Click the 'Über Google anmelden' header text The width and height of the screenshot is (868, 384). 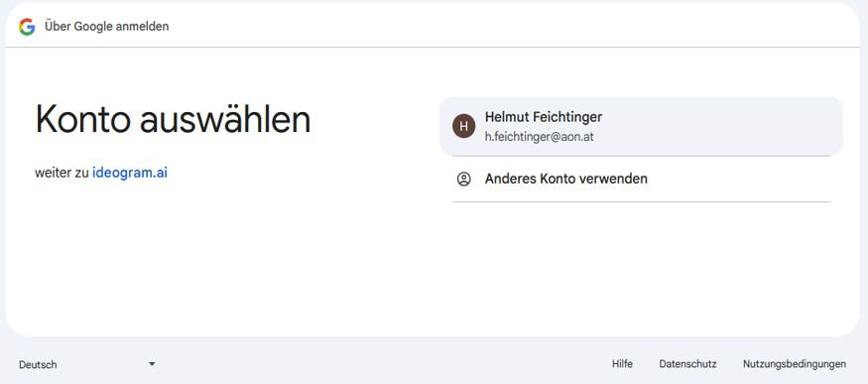107,27
